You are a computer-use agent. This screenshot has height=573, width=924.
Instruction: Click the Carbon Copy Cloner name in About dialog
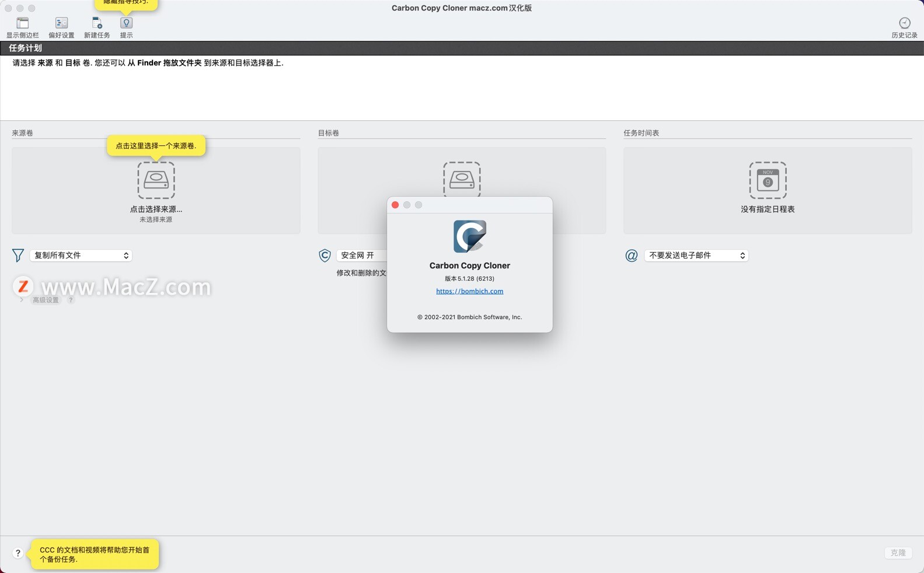click(469, 265)
